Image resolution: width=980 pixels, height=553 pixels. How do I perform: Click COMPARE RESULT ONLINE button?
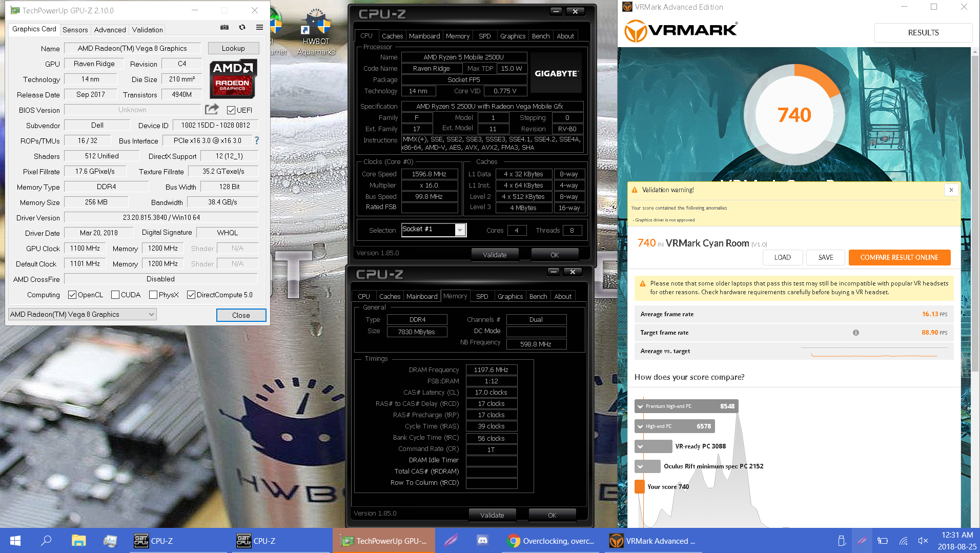(899, 257)
